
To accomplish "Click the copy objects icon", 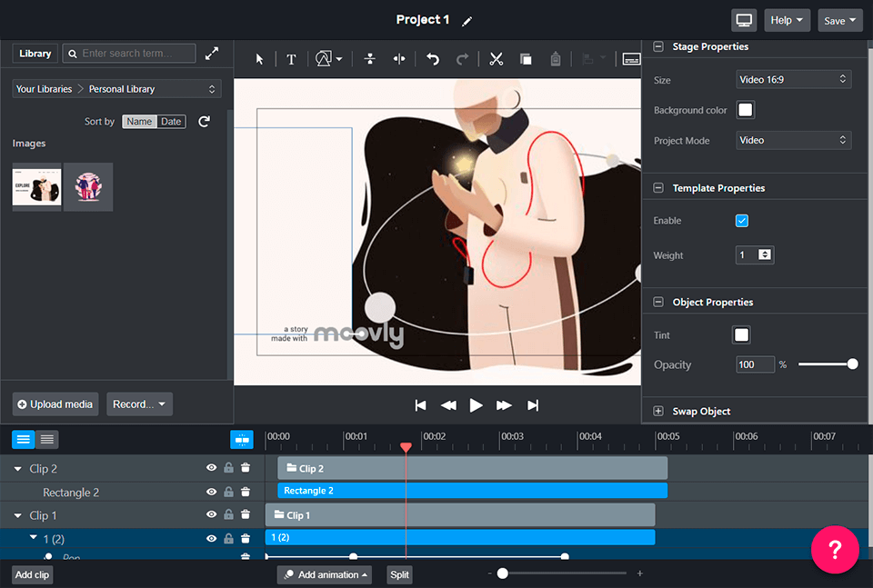I will [x=526, y=58].
